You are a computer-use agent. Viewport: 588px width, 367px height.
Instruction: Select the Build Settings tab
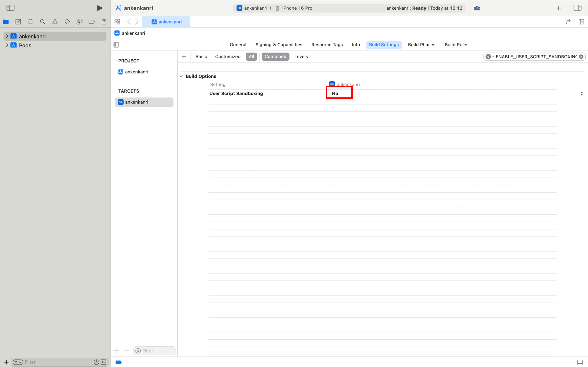pos(384,45)
